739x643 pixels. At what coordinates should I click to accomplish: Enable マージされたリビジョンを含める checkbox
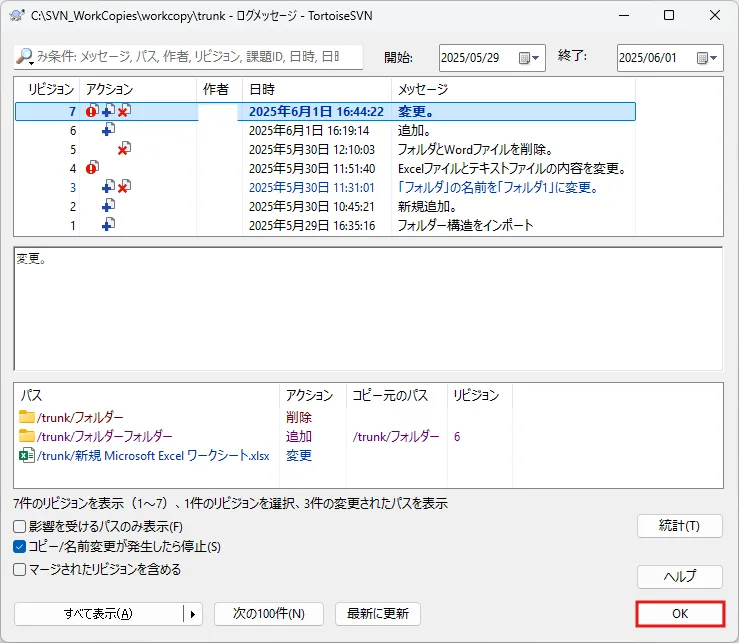pyautogui.click(x=19, y=569)
